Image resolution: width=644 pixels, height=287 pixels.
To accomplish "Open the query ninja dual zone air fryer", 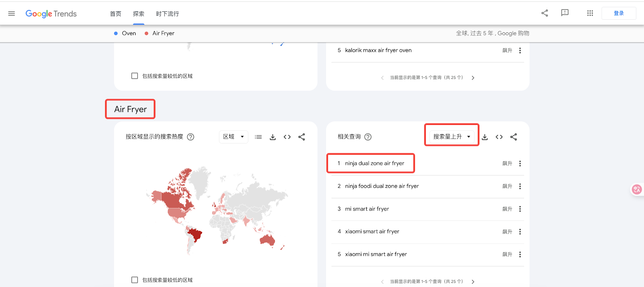I will point(374,163).
